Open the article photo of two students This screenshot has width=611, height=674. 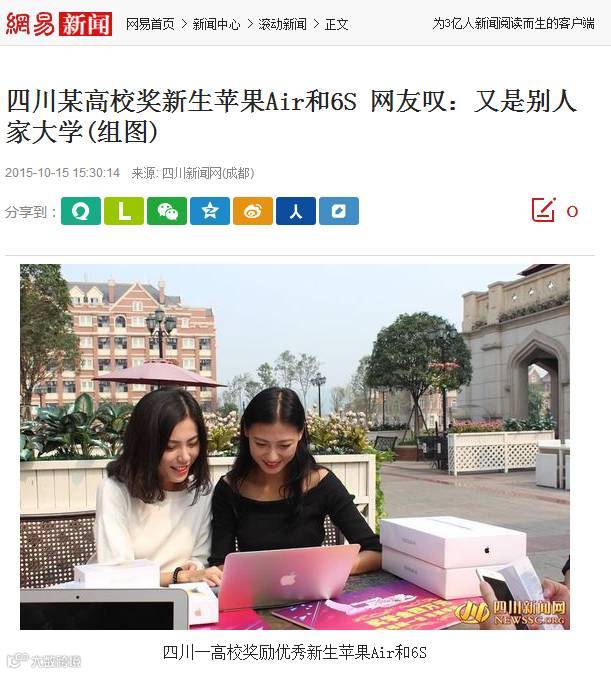pyautogui.click(x=295, y=447)
